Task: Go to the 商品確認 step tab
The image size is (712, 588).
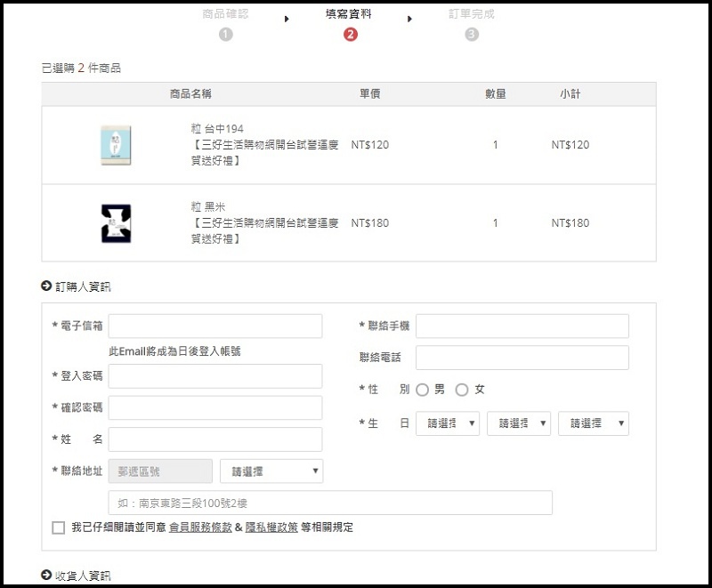Action: (x=226, y=14)
